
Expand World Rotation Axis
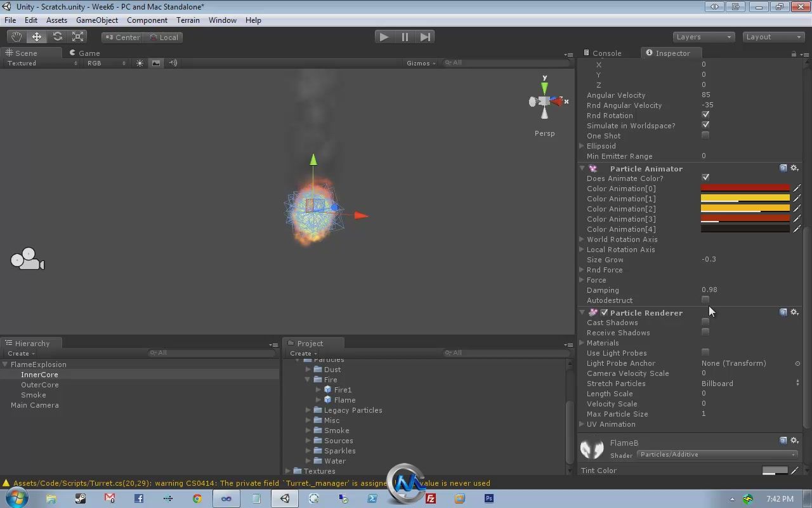pyautogui.click(x=582, y=239)
